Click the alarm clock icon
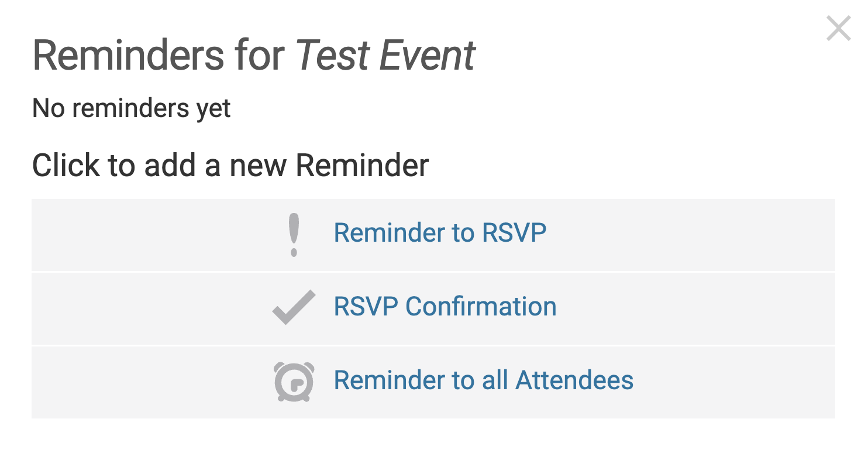Screen dimensions: 868x453 click(x=294, y=382)
